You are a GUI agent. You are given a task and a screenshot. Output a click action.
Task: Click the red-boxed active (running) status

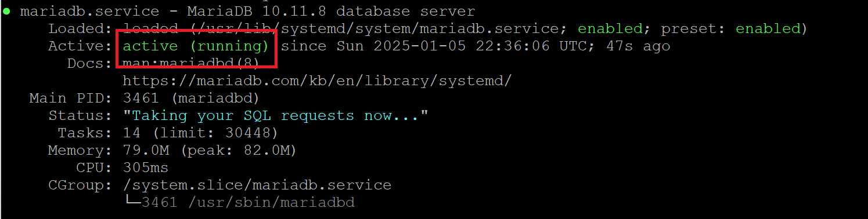[196, 46]
